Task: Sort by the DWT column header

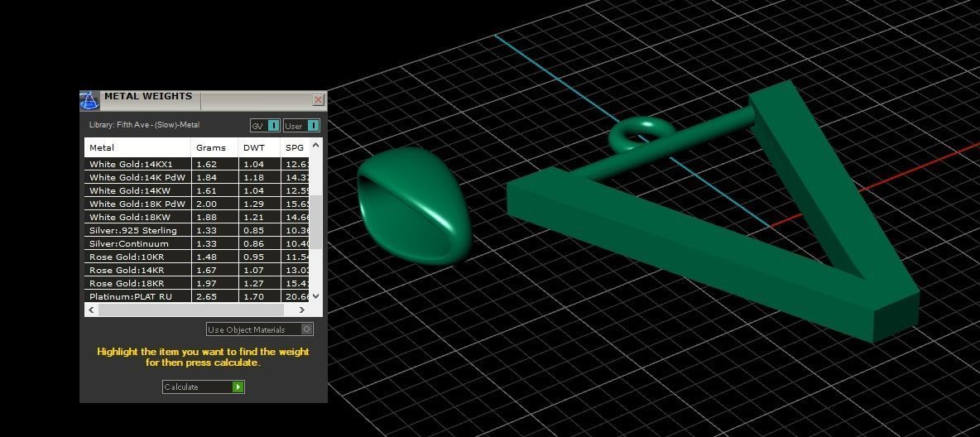Action: [259, 147]
